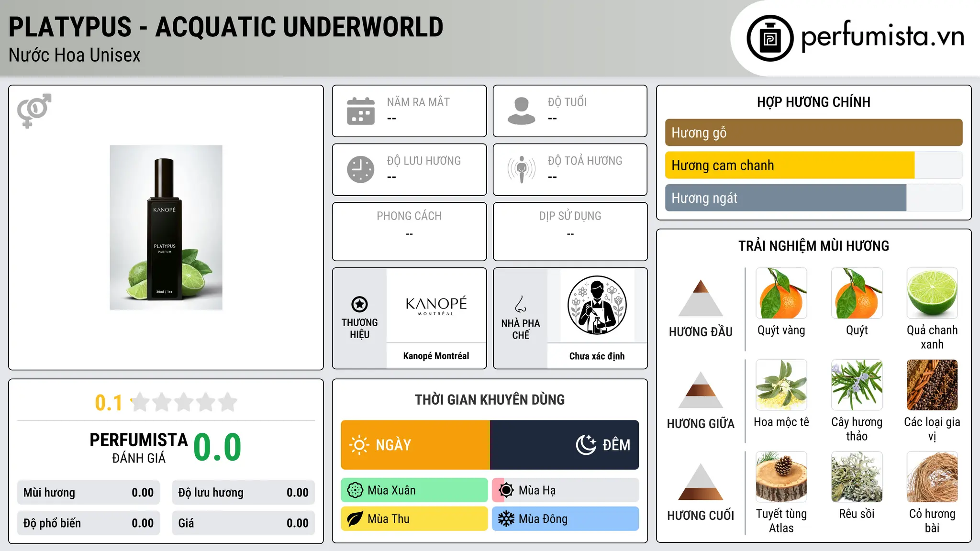Click the Phong cách info card
Screen dimensions: 980x551
click(x=409, y=231)
